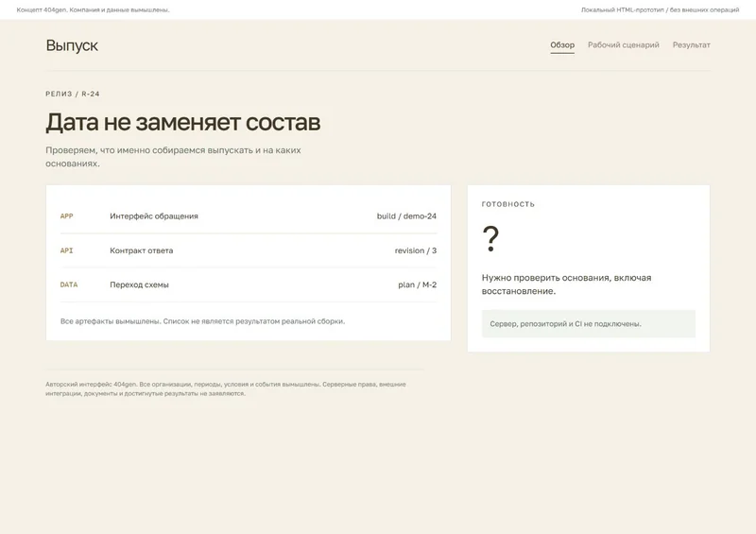Select the DATA tag label

click(68, 284)
